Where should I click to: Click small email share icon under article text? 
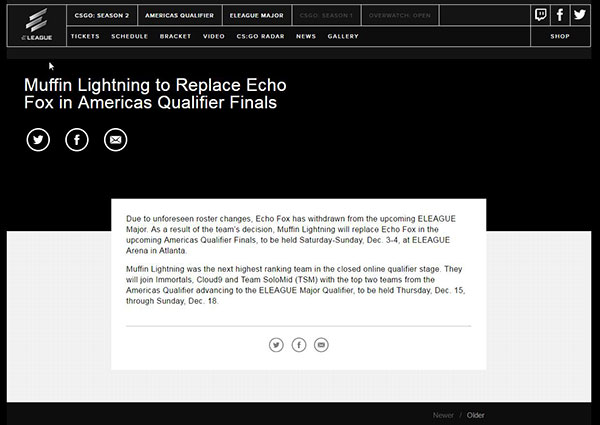pos(321,345)
